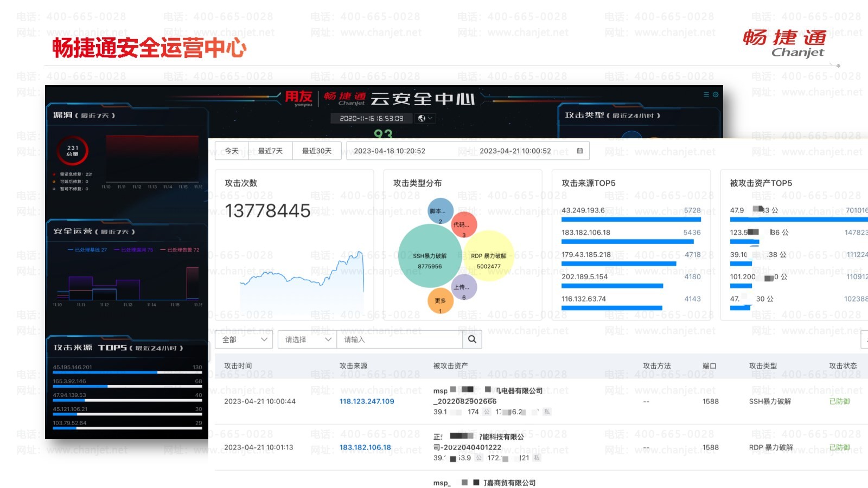Toggle the 已处理漏洞 75 legend series
The height and width of the screenshot is (488, 868).
click(x=133, y=250)
